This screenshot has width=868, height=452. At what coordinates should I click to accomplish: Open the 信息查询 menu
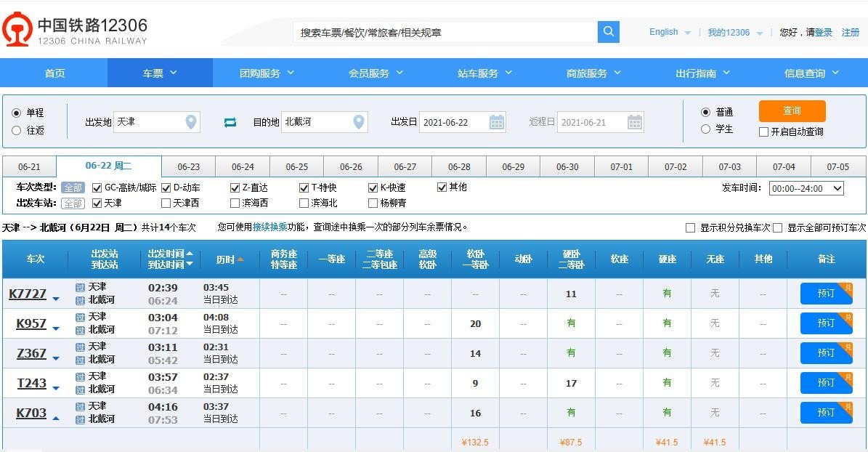pos(811,73)
